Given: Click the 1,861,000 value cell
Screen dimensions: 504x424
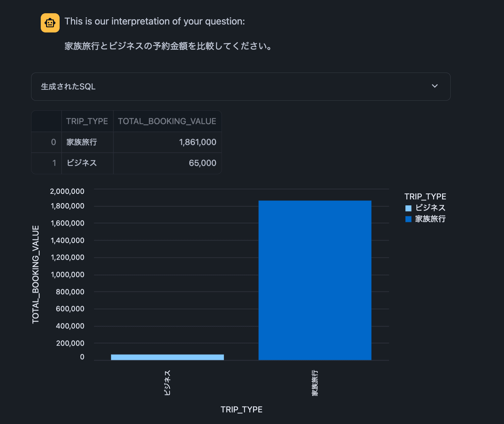Looking at the screenshot, I should click(167, 142).
